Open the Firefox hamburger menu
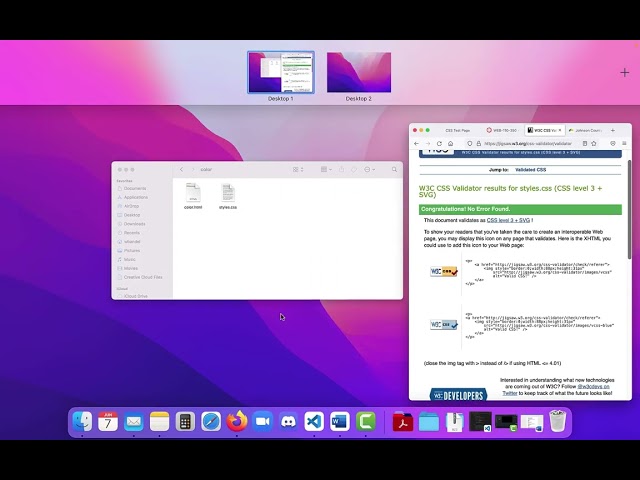Screen dimensions: 640x480 click(624, 143)
